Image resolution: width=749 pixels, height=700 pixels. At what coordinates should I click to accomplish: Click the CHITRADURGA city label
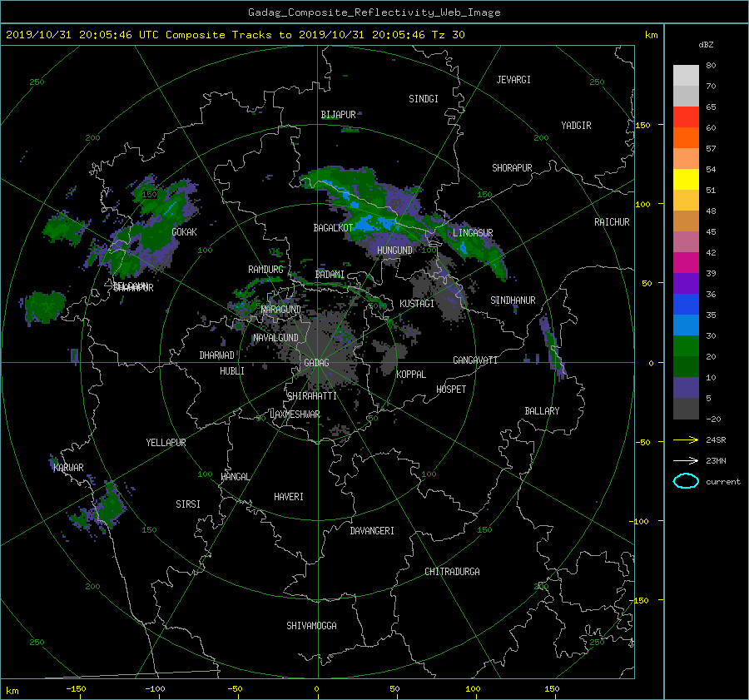(x=453, y=572)
